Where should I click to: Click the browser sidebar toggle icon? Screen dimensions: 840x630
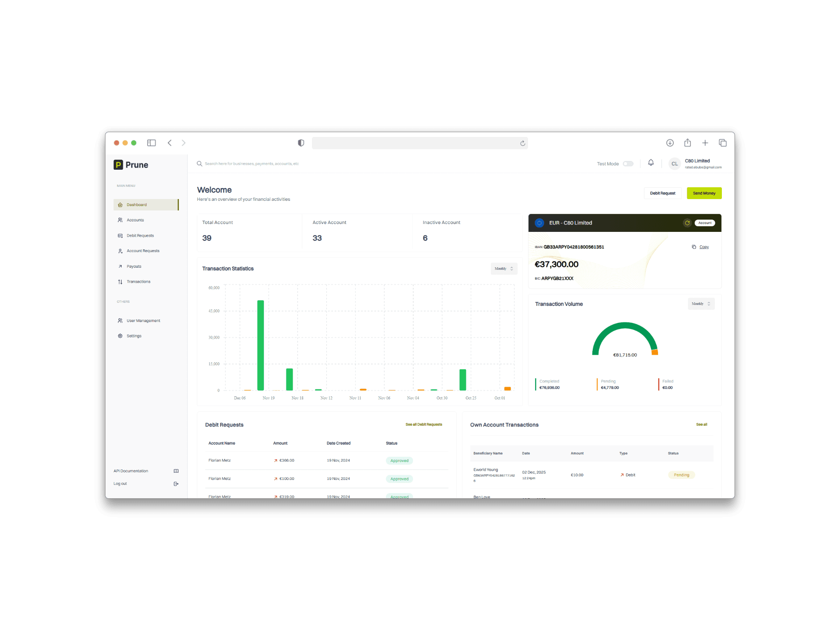click(151, 143)
